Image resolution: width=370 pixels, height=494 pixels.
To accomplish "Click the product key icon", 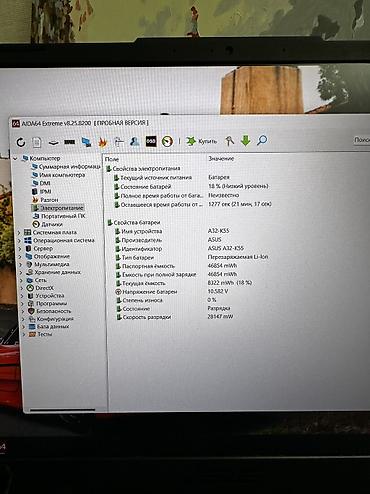I will (229, 141).
